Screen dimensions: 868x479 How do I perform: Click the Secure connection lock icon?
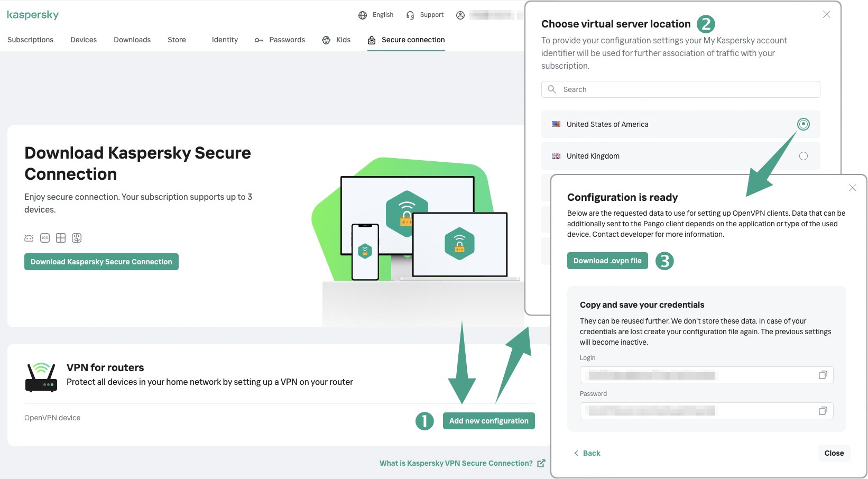coord(372,40)
